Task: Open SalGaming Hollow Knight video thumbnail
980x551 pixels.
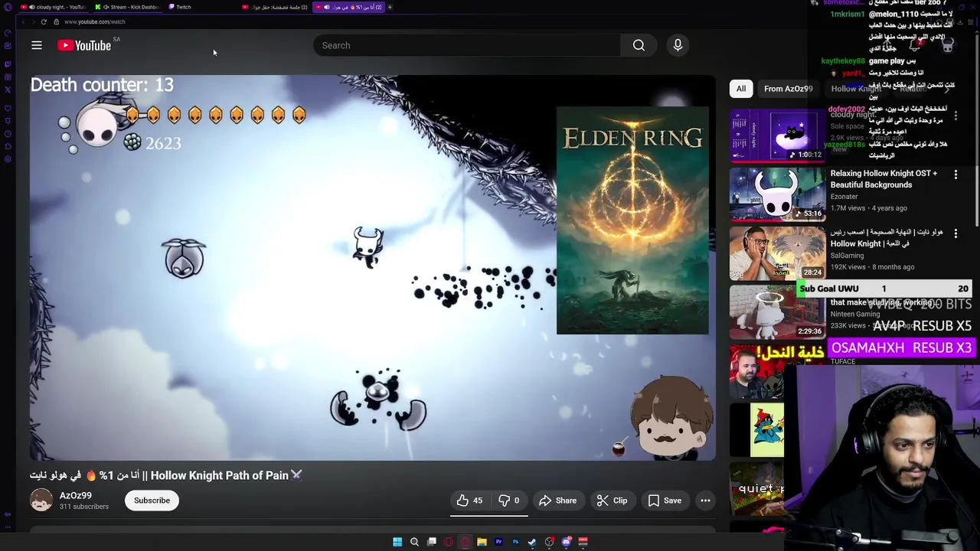Action: point(777,253)
